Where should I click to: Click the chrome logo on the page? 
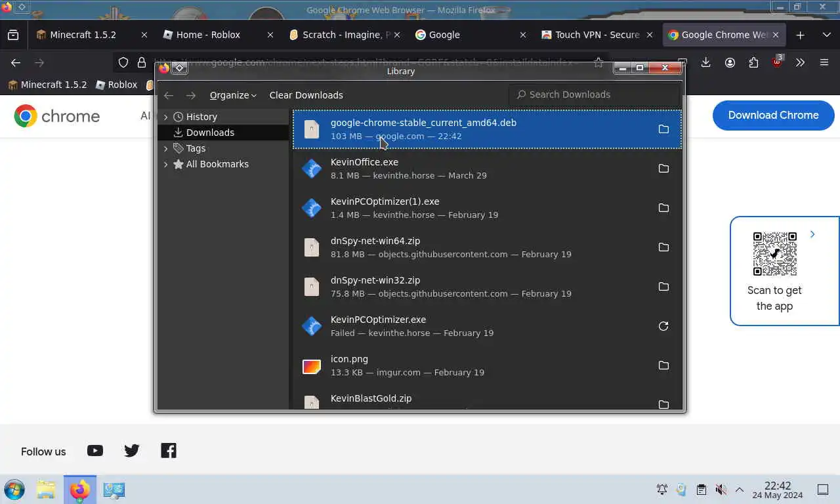click(57, 116)
